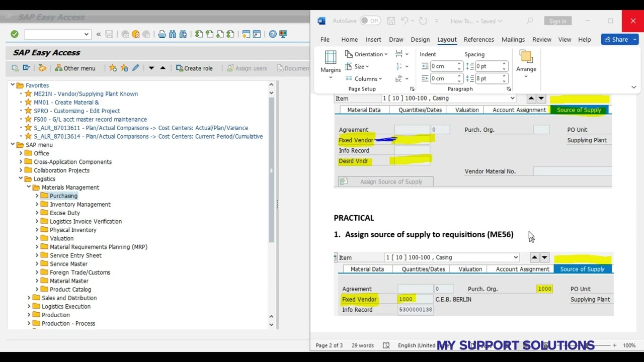Viewport: 644px width, 362px height.
Task: Click the SAP Find binoculars icon
Action: tap(173, 34)
